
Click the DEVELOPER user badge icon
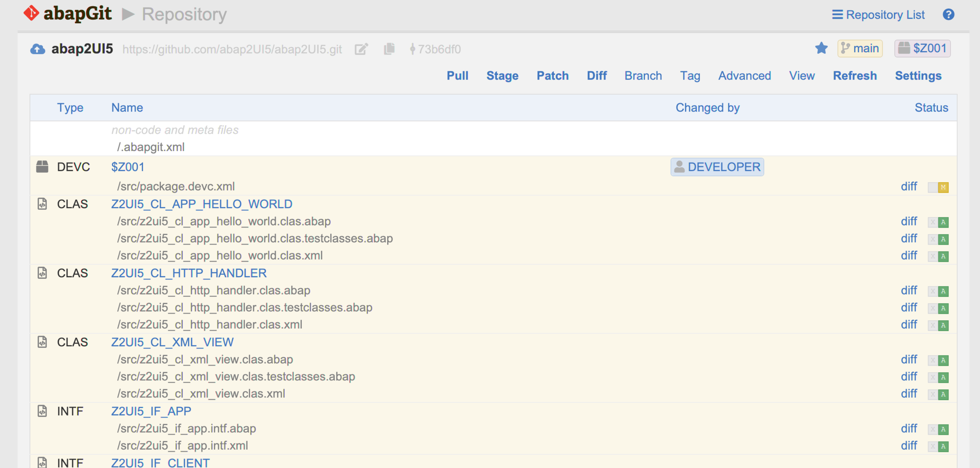(x=679, y=167)
